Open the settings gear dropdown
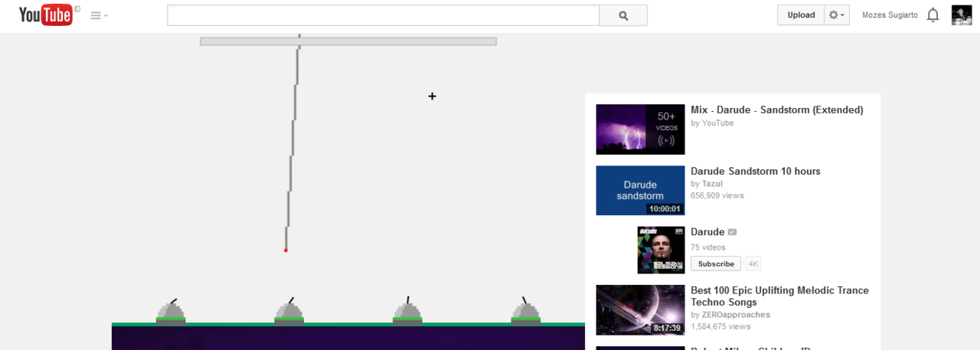 [x=838, y=15]
